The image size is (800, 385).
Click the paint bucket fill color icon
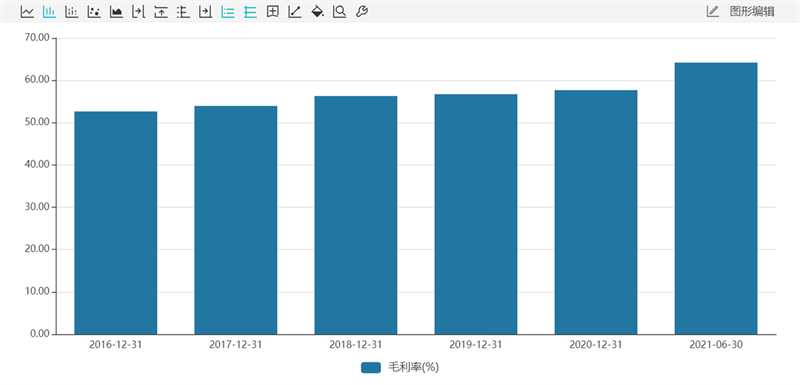317,12
